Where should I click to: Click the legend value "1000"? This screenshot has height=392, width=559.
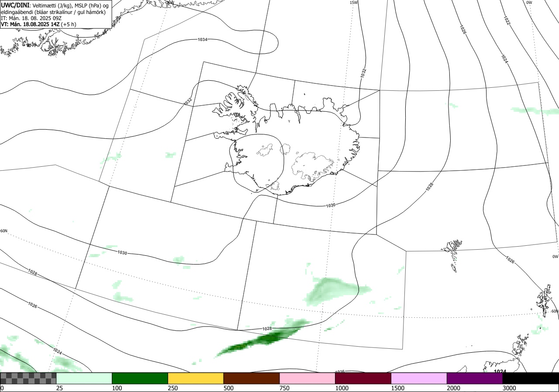point(342,388)
